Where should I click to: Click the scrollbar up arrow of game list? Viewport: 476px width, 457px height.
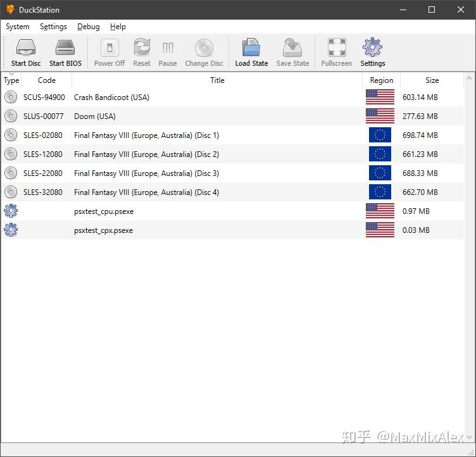469,78
